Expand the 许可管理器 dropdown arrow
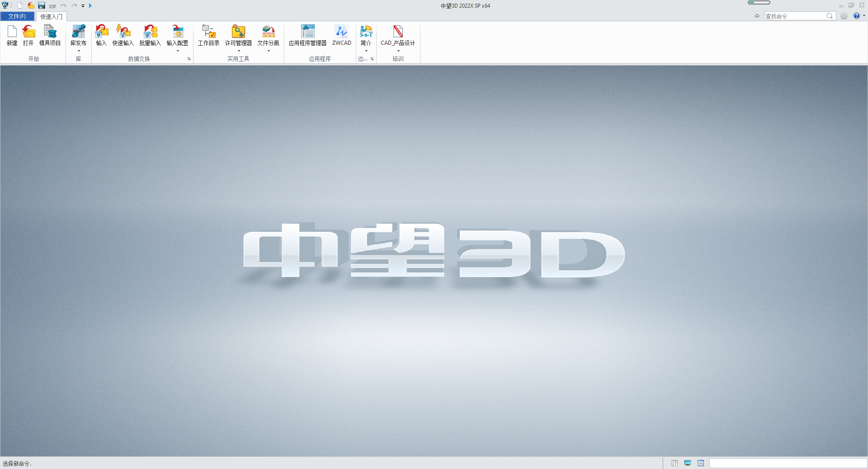868x469 pixels. coord(239,51)
